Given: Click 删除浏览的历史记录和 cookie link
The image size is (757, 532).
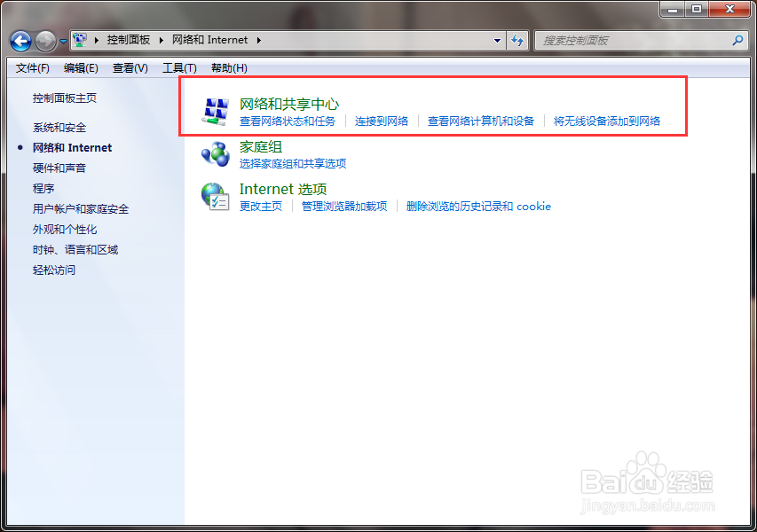Looking at the screenshot, I should (x=478, y=207).
